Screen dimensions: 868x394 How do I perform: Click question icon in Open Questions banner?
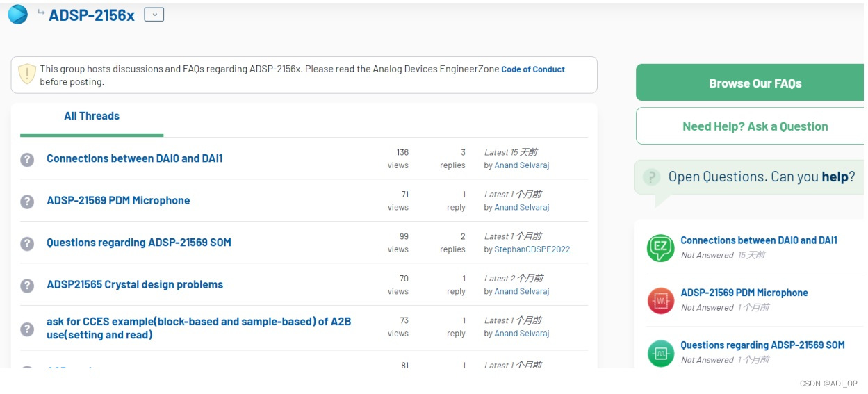651,177
